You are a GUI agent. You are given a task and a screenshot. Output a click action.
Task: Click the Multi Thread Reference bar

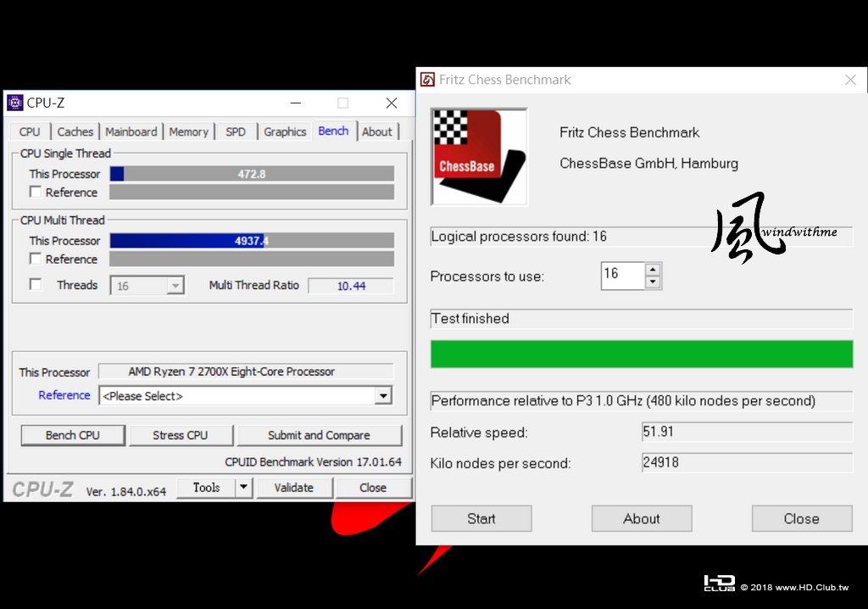(x=252, y=259)
